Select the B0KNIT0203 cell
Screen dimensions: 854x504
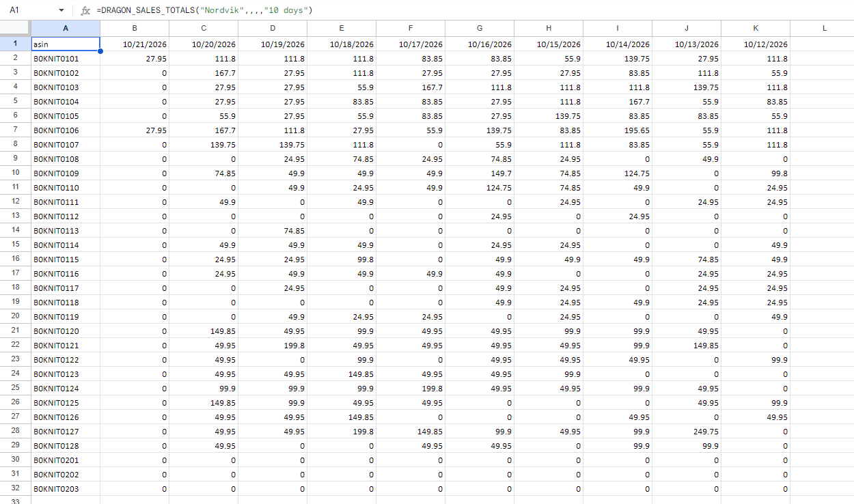(x=66, y=488)
